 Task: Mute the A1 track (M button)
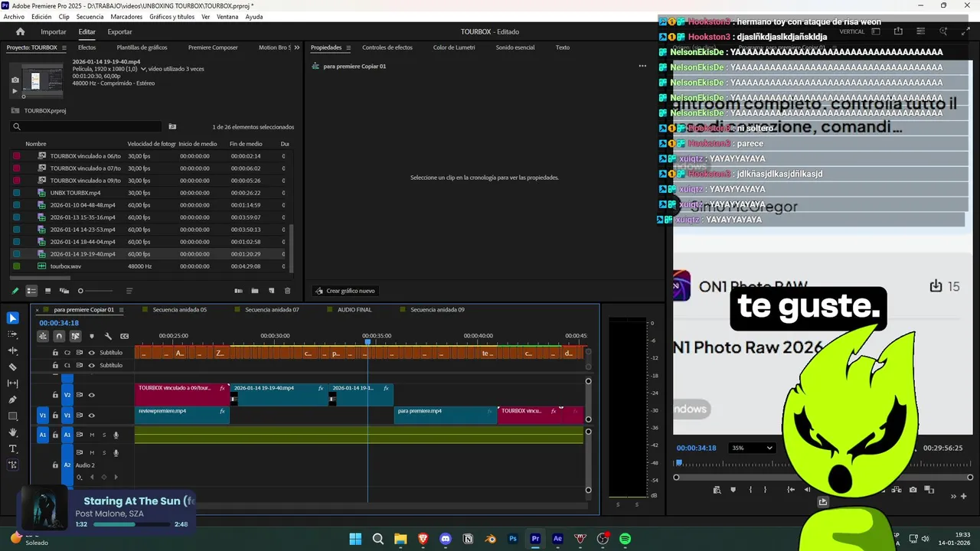[92, 435]
